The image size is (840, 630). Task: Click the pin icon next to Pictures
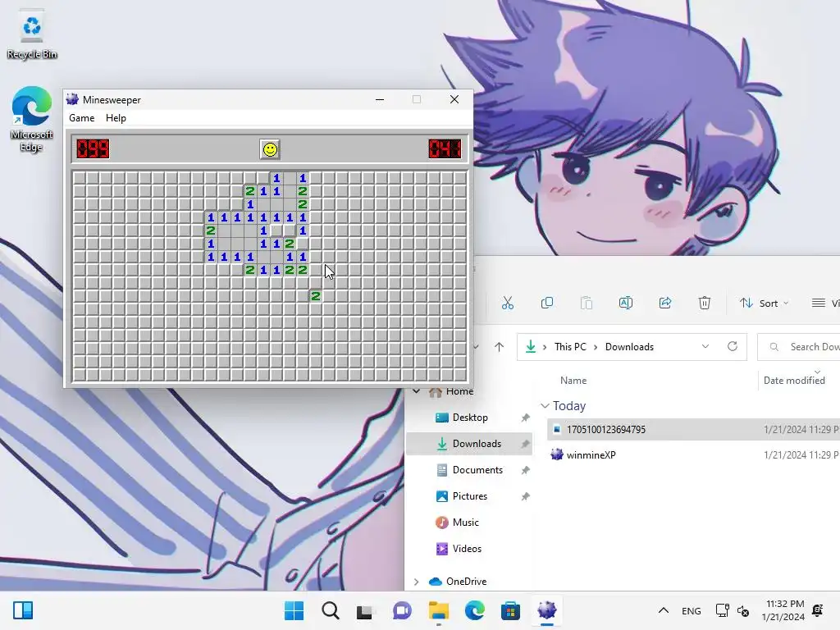tap(526, 496)
